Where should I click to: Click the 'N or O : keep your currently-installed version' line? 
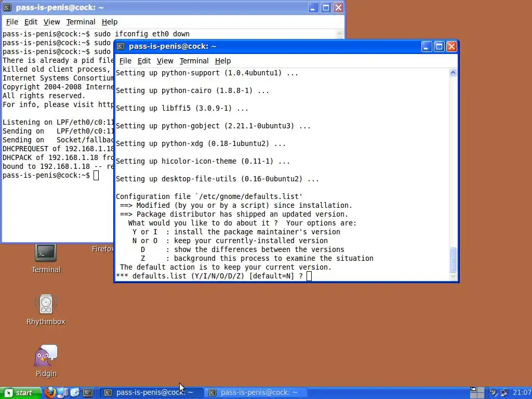point(230,241)
